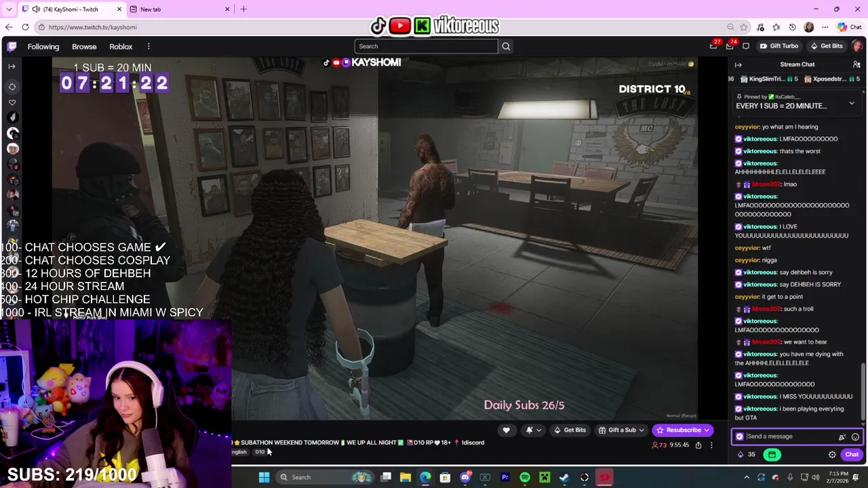
Task: Open Discord from the taskbar
Action: coord(465,477)
